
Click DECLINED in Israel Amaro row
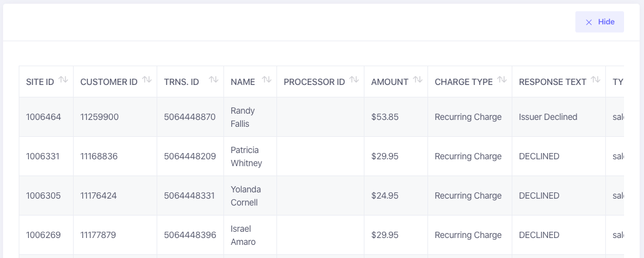[x=539, y=236]
